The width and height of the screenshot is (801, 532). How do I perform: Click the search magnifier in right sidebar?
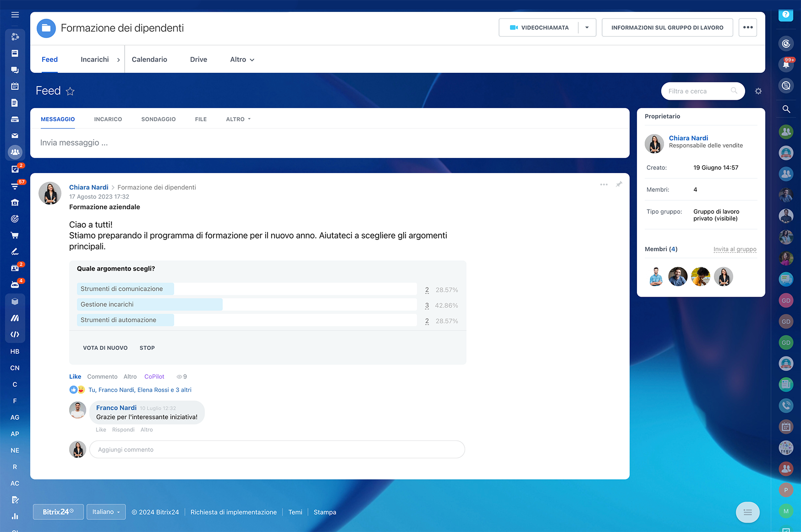pyautogui.click(x=786, y=109)
